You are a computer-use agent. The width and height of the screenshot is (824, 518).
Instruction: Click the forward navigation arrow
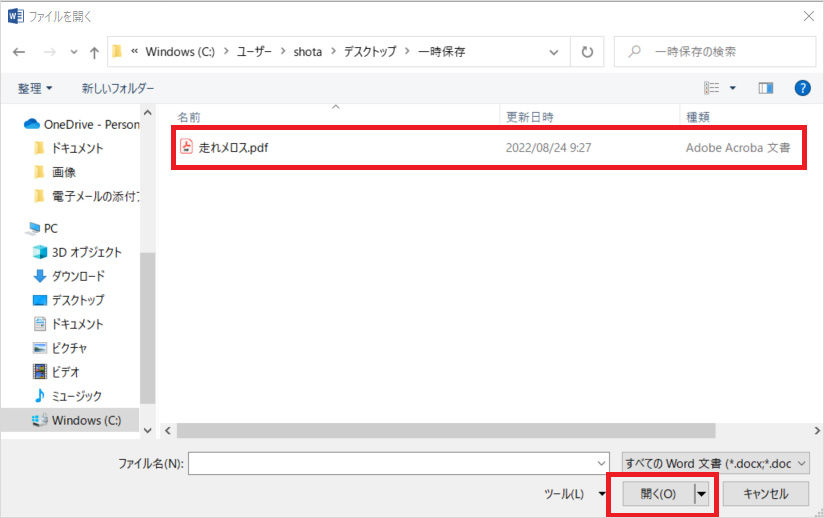(x=49, y=52)
